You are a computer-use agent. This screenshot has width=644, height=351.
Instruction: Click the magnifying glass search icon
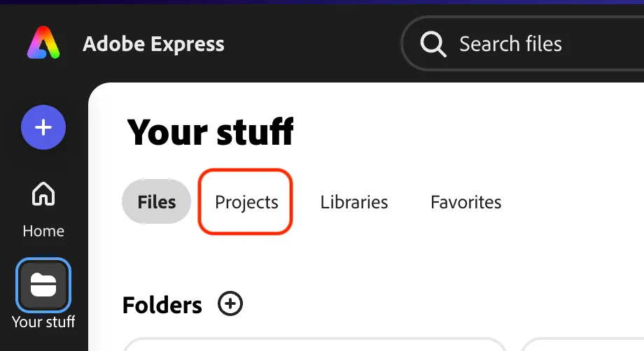click(433, 44)
